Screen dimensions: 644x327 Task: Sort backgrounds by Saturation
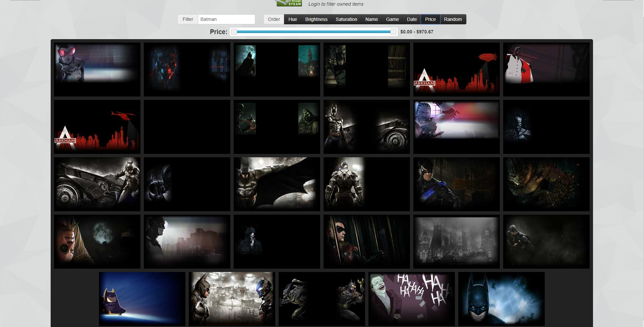pos(346,19)
